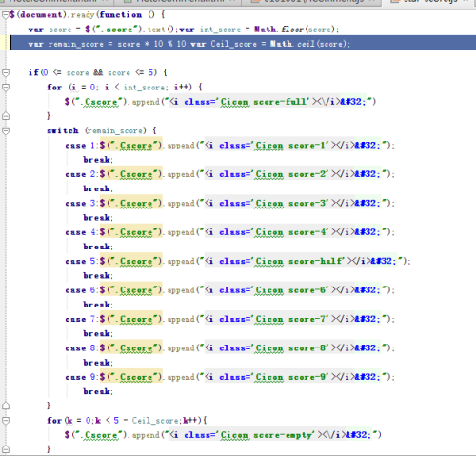Click the break statement under case 4

tap(98, 247)
